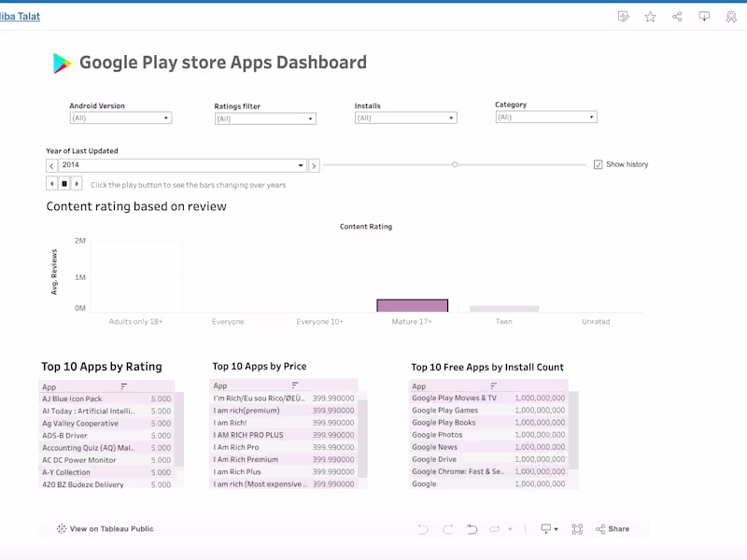This screenshot has width=747, height=560.
Task: Open the Installs filter dropdown
Action: 405,119
